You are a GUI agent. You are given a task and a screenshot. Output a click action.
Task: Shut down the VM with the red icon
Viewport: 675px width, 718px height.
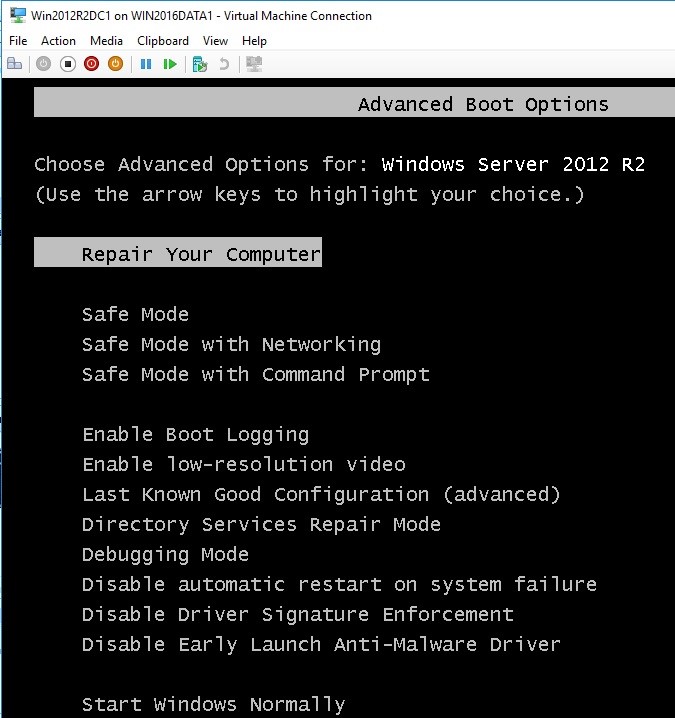tap(92, 64)
